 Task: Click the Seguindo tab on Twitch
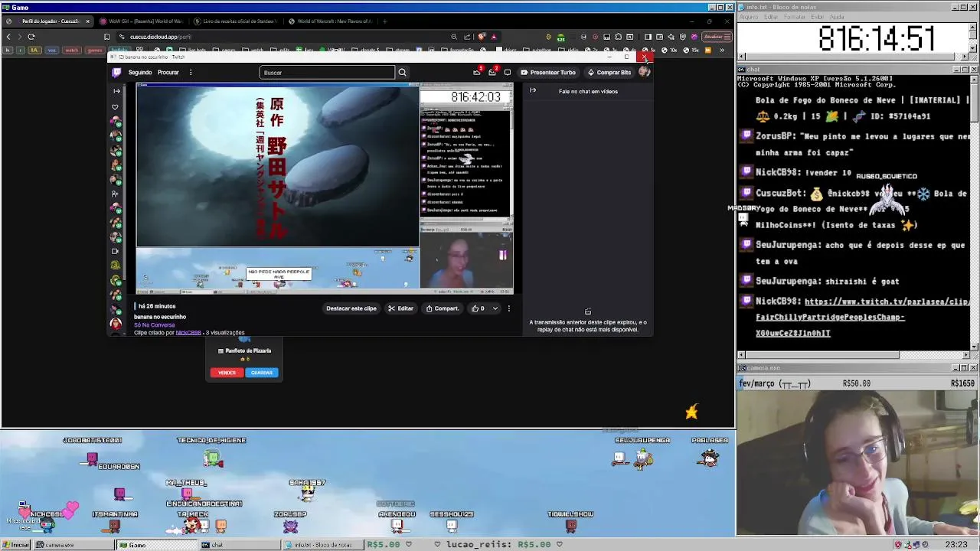(x=140, y=73)
